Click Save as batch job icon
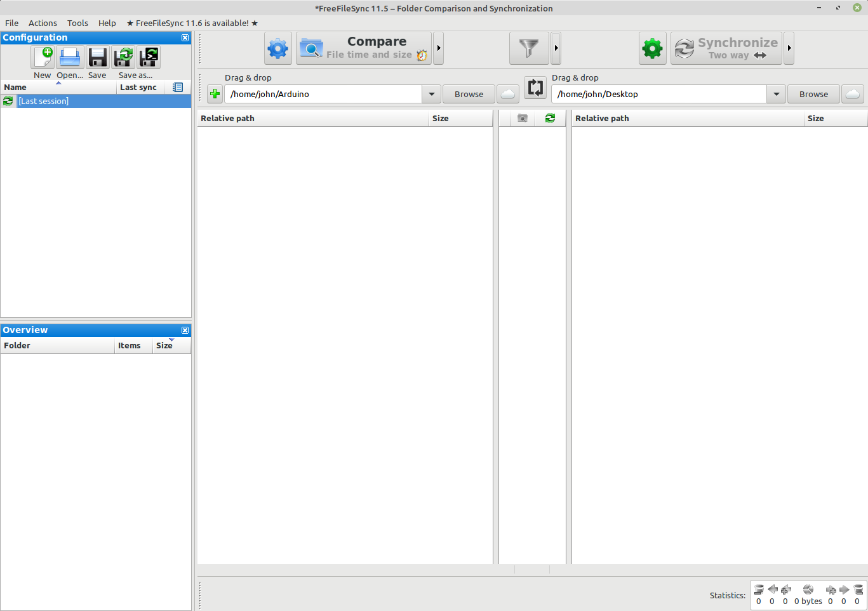The height and width of the screenshot is (611, 868). point(149,58)
